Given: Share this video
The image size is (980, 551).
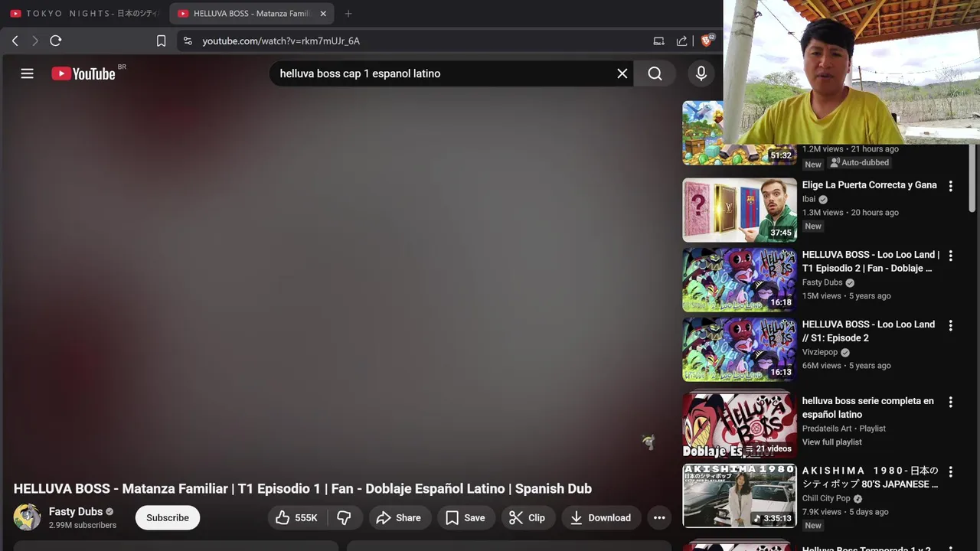Looking at the screenshot, I should (399, 518).
